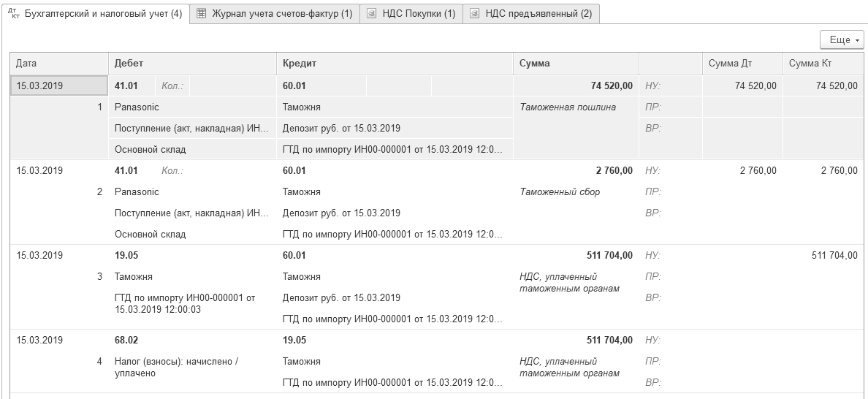Select the 2 760,00 amount in entry 2
Image resolution: width=868 pixels, height=399 pixels.
point(612,170)
